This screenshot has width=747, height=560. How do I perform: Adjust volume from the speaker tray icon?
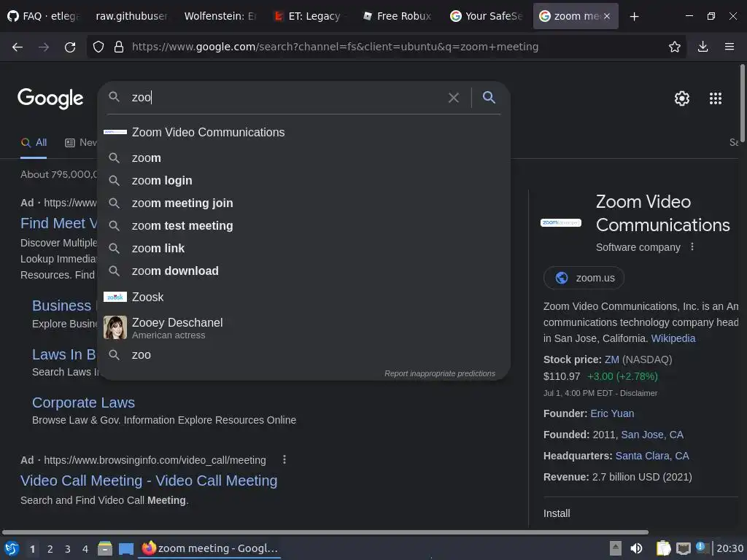coord(636,548)
